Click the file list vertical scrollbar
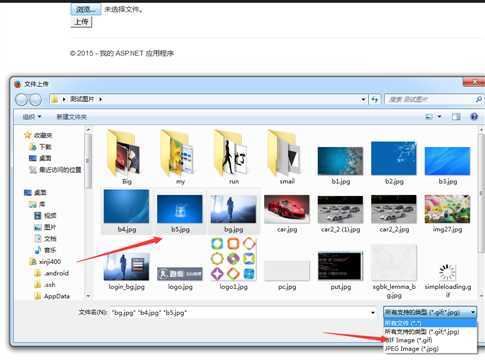This screenshot has height=360, width=485. 481,193
